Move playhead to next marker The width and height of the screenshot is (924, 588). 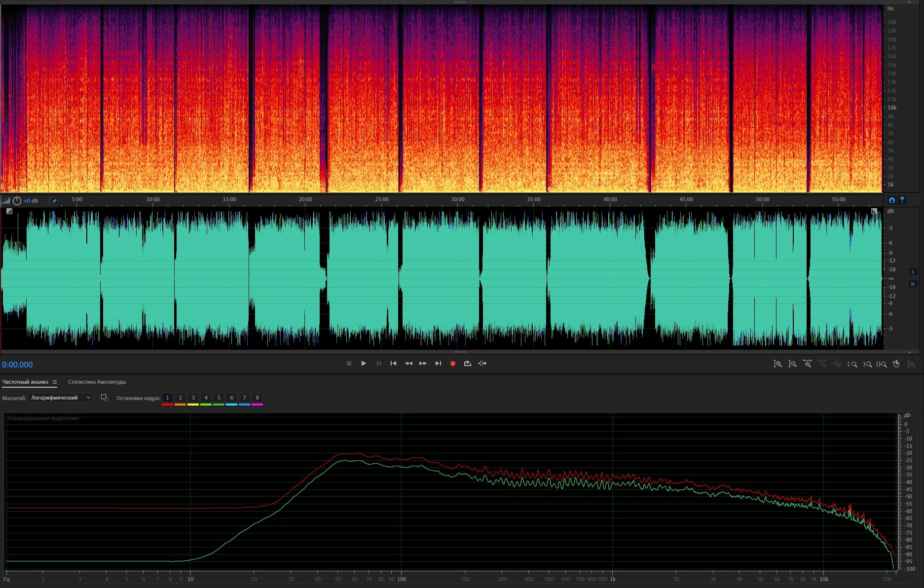438,364
